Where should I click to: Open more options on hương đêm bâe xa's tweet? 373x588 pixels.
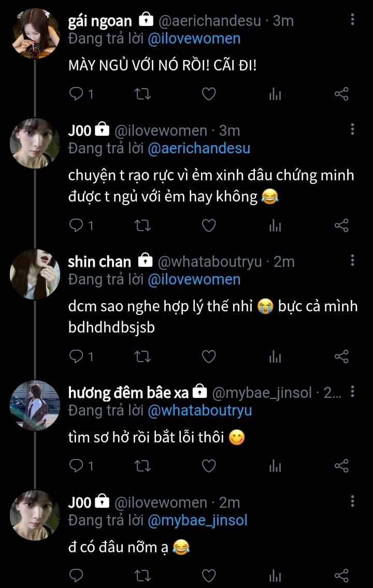pyautogui.click(x=352, y=392)
